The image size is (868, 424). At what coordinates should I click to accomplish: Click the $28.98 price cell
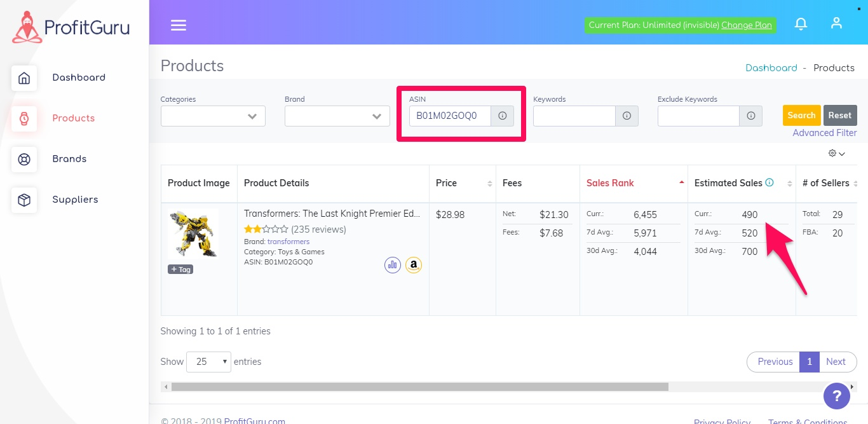click(450, 215)
